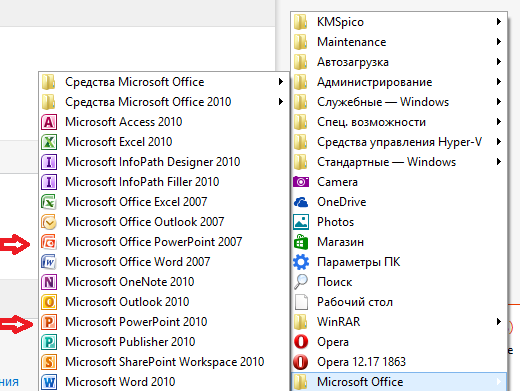This screenshot has height=391, width=520.
Task: Expand the Средства управления Hyper-V arrow
Action: tap(499, 142)
